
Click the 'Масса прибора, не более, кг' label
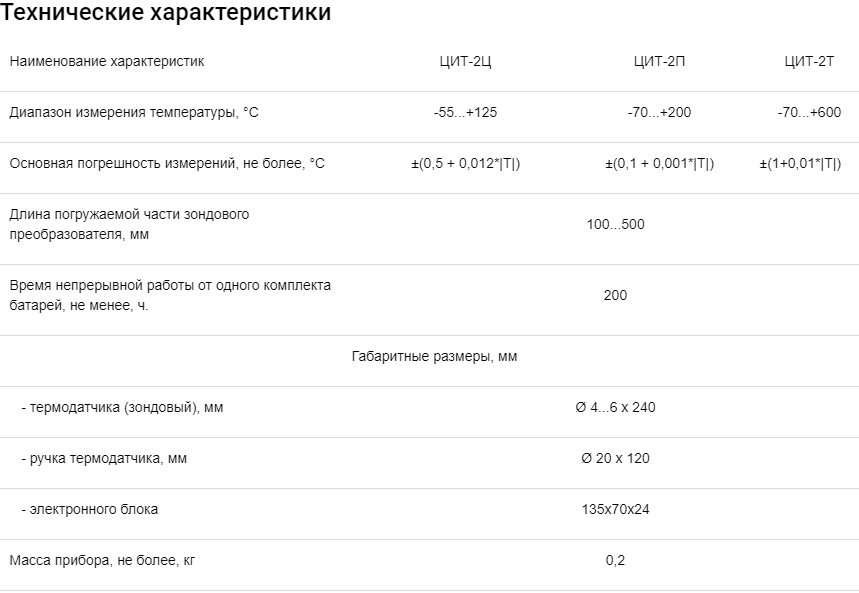102,561
